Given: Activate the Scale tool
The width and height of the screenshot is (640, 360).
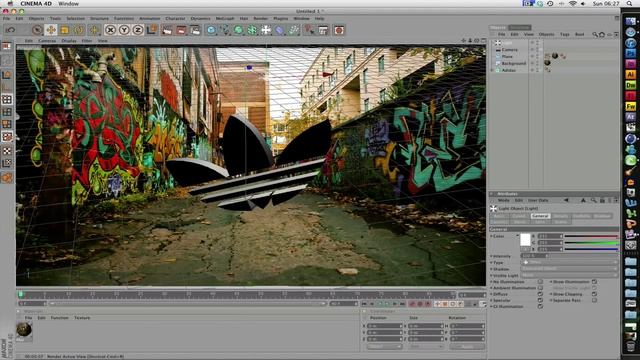Looking at the screenshot, I should click(64, 30).
